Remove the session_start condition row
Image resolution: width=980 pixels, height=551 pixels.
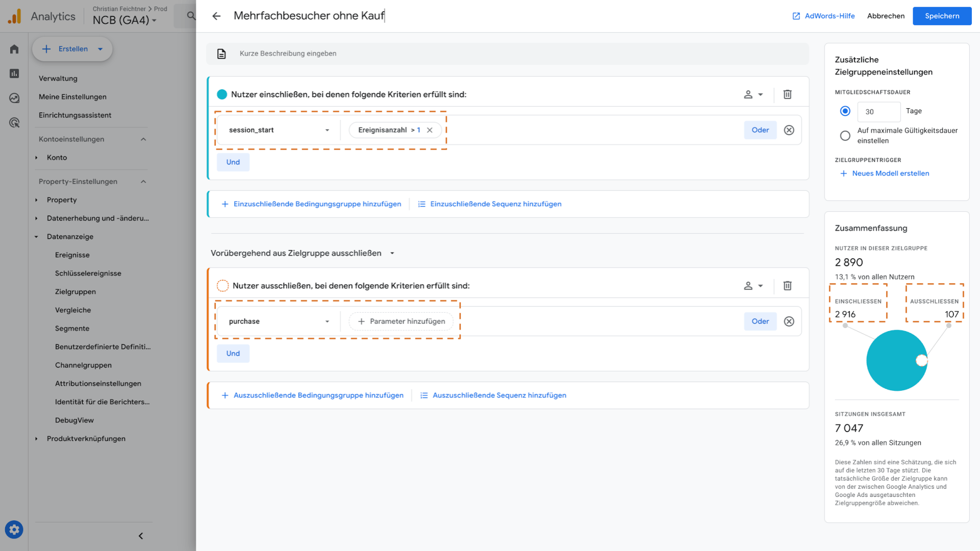point(789,130)
